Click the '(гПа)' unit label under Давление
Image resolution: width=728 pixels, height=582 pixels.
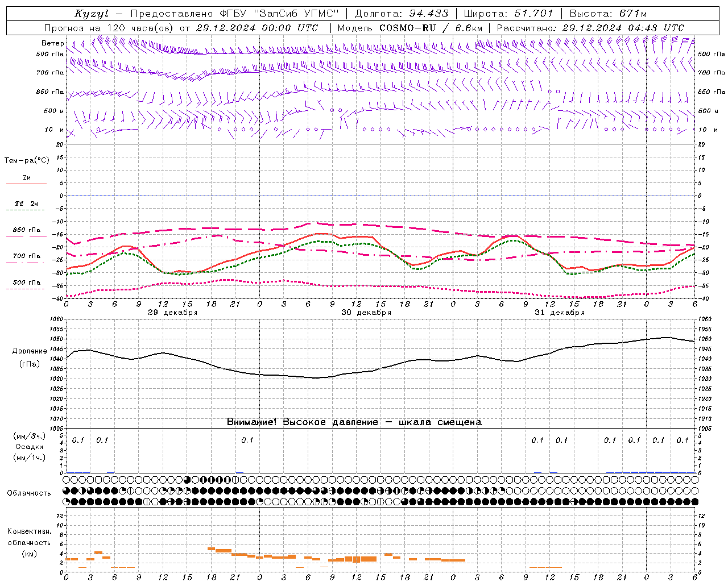click(30, 364)
